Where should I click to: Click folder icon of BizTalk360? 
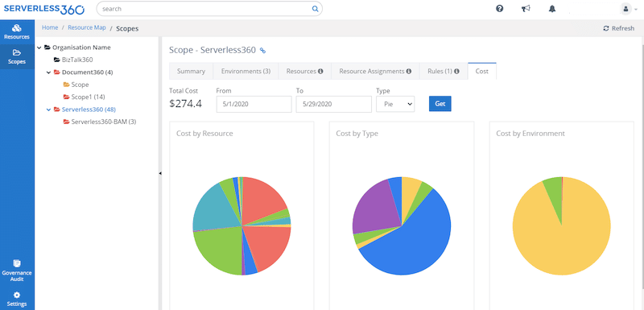click(56, 60)
